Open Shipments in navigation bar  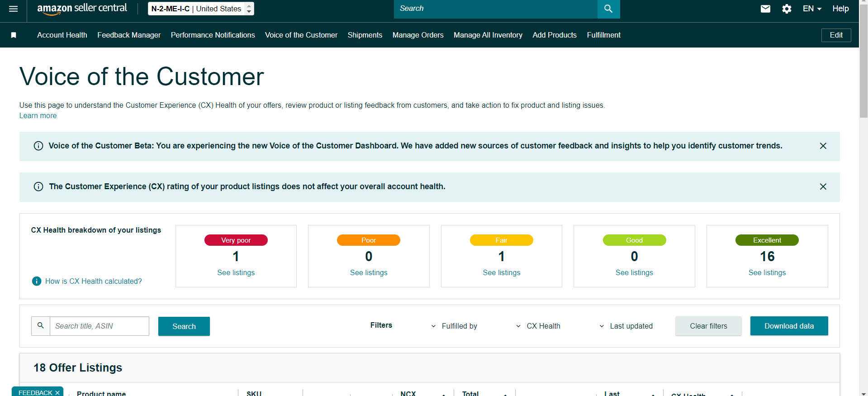click(x=365, y=35)
